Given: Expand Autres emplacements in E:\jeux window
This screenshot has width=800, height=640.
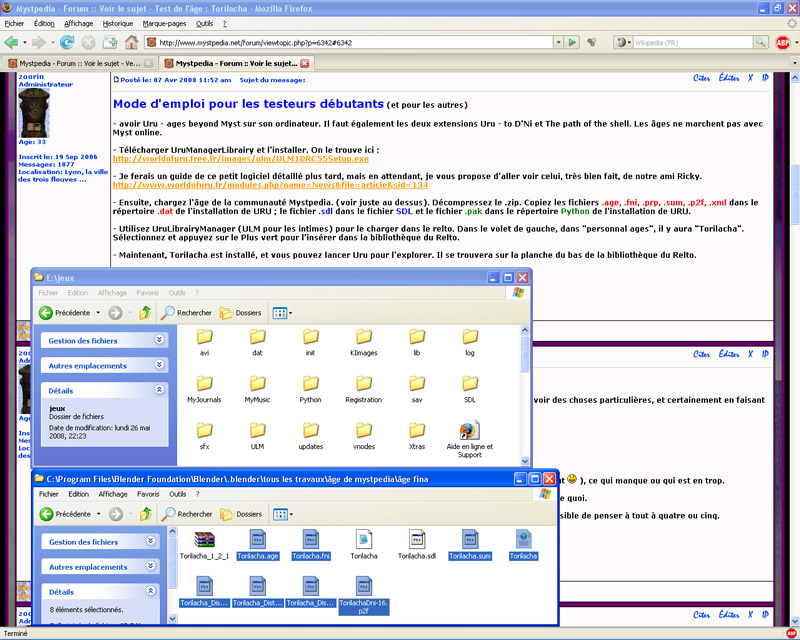Looking at the screenshot, I should pyautogui.click(x=159, y=365).
